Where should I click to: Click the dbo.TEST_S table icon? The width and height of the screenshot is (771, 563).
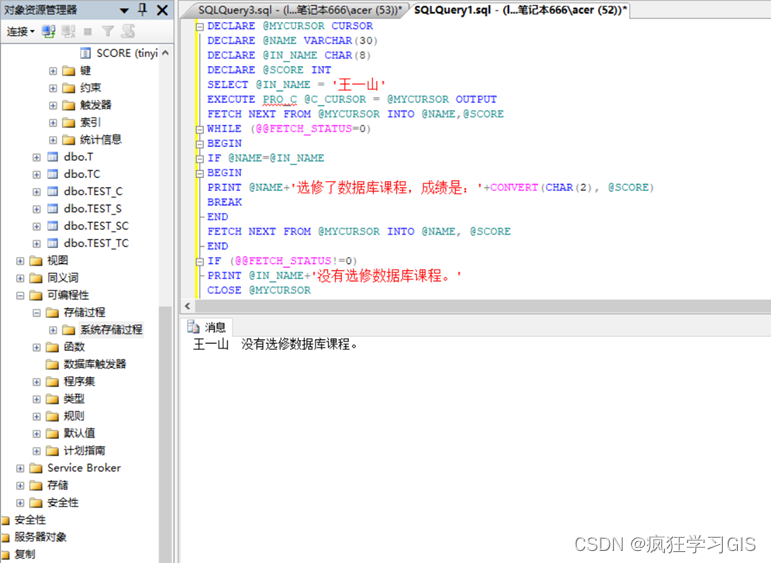[x=53, y=209]
